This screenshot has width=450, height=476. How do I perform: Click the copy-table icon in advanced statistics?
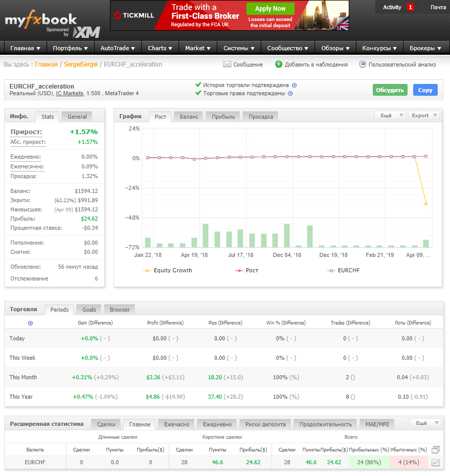tap(436, 449)
